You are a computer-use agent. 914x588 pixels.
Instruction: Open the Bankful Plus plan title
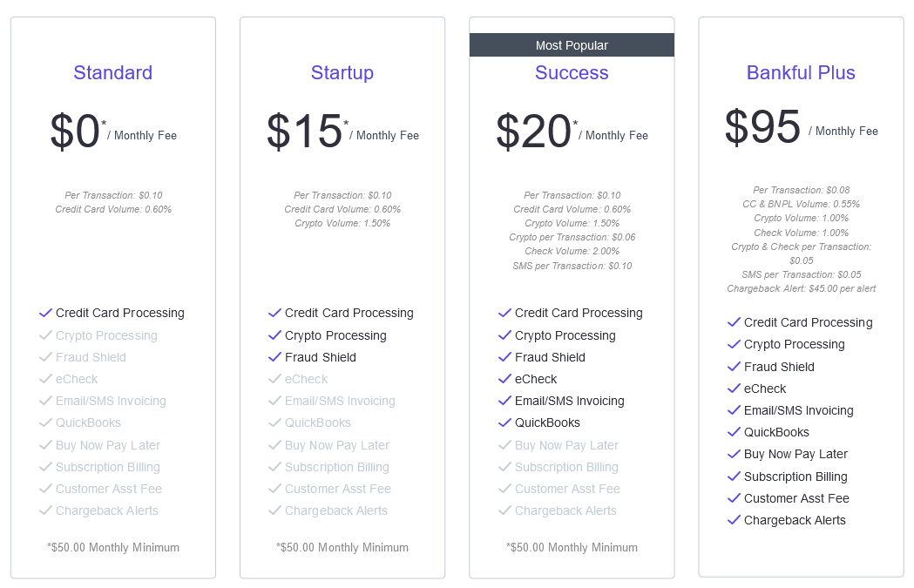click(801, 73)
